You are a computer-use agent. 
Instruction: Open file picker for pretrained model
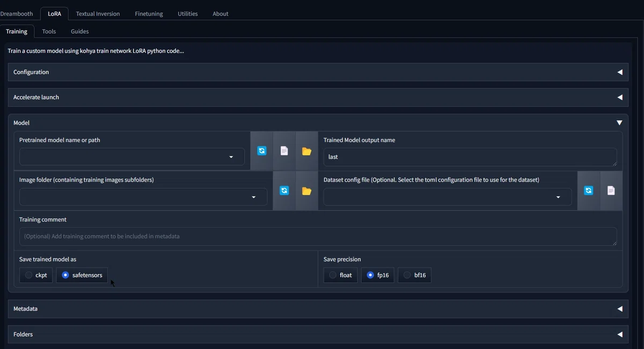coord(284,151)
